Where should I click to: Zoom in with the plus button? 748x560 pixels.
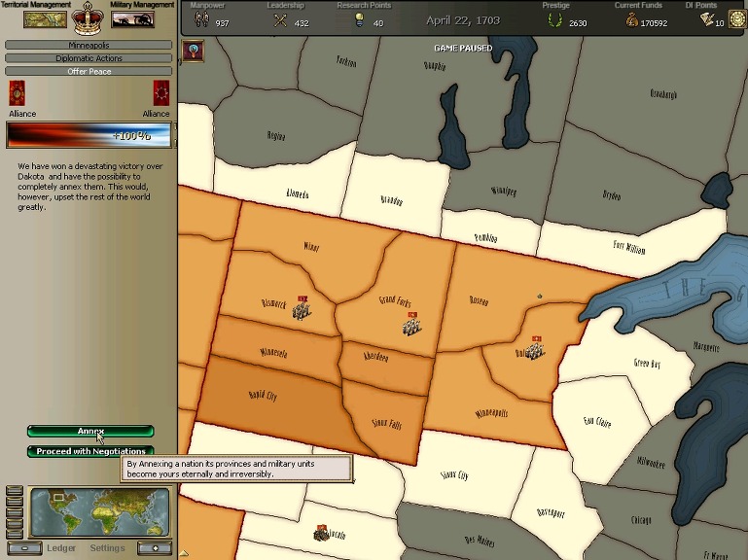[155, 548]
